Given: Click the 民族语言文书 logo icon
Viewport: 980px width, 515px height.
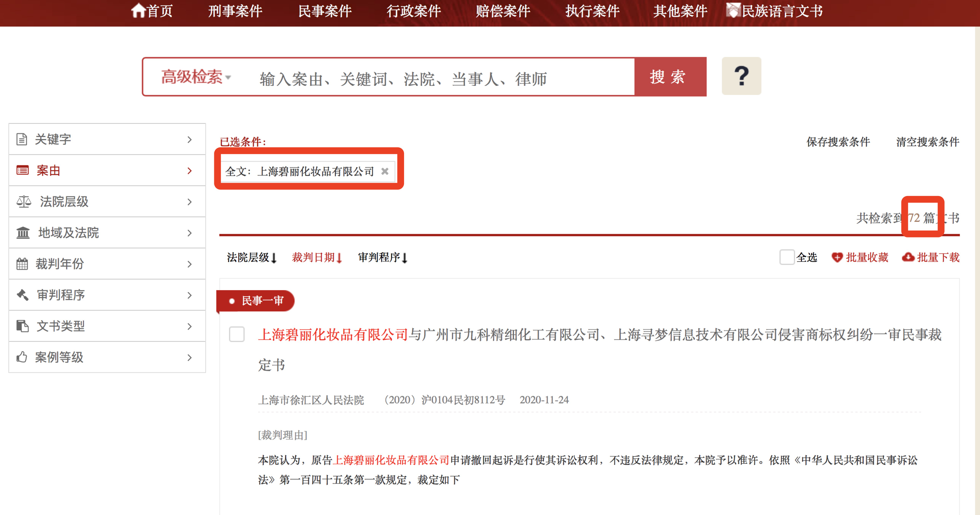Looking at the screenshot, I should pyautogui.click(x=733, y=11).
